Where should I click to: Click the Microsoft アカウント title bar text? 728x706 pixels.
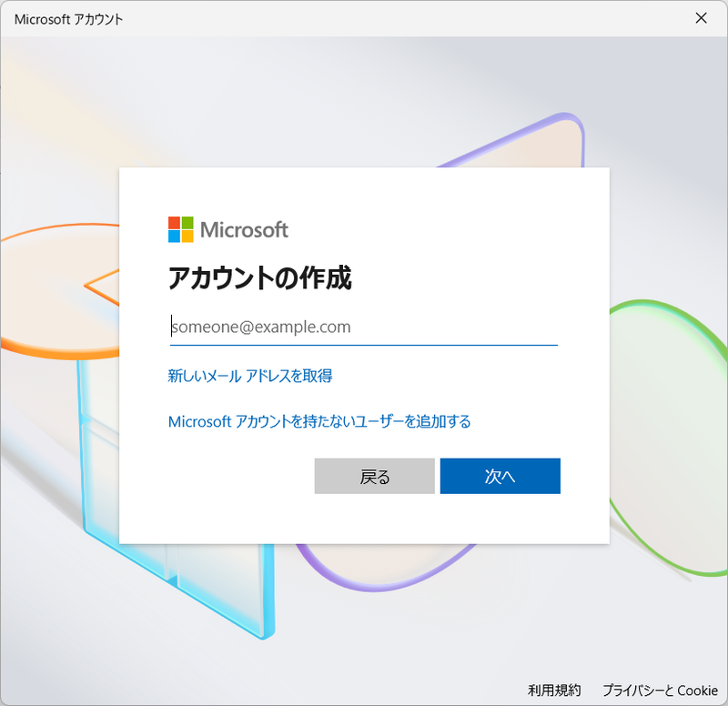point(68,18)
